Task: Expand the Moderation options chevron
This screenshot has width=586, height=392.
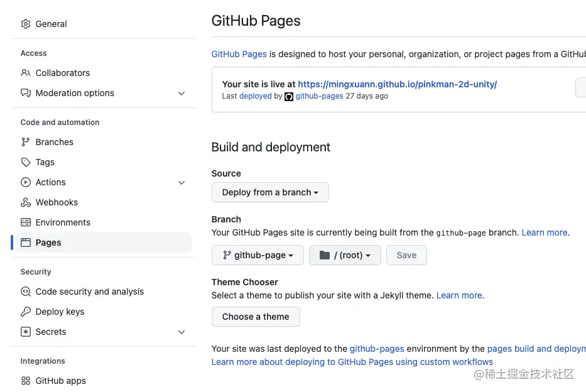Action: (x=182, y=93)
